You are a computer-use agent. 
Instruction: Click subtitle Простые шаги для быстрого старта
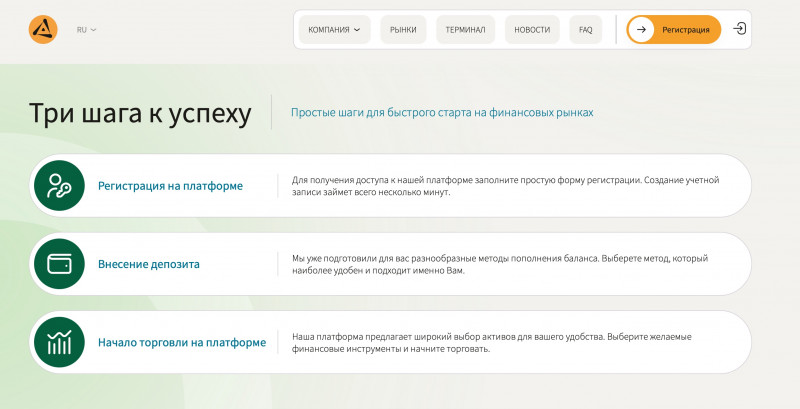pos(442,112)
